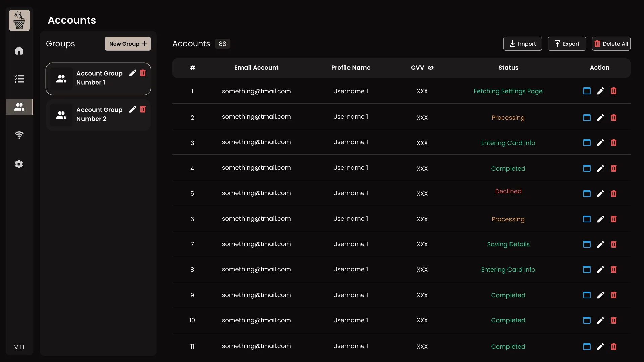
Task: Delete account in row 9
Action: [x=614, y=295]
